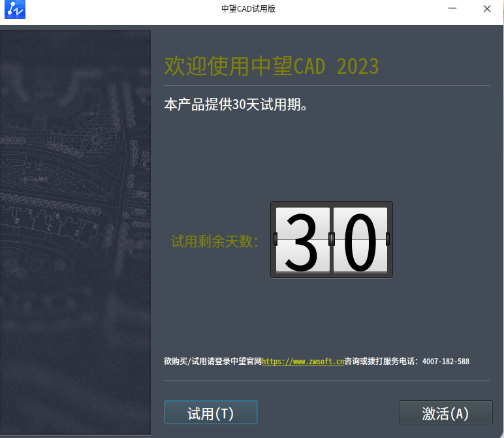Click the 中望CAD试用版 window title
Viewport: 504px width, 438px height.
248,8
